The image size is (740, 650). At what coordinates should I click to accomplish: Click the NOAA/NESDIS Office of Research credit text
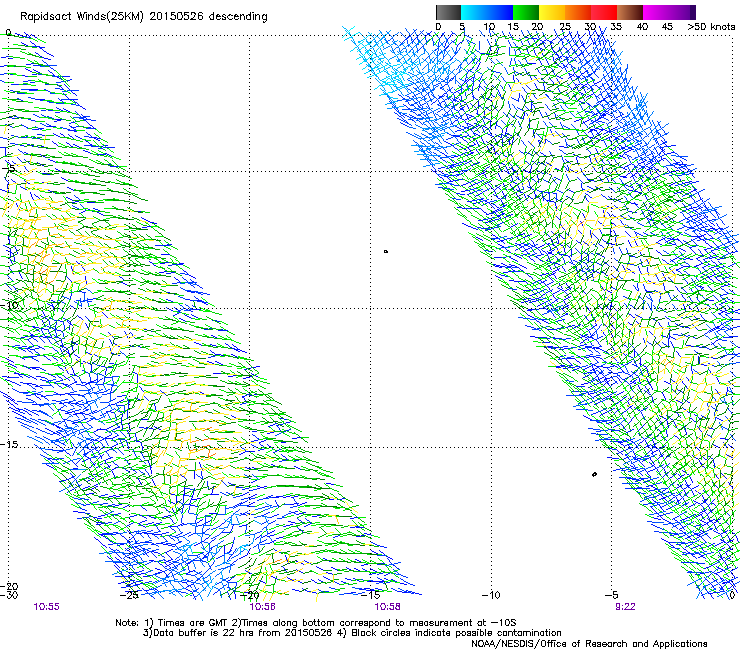[x=589, y=644]
